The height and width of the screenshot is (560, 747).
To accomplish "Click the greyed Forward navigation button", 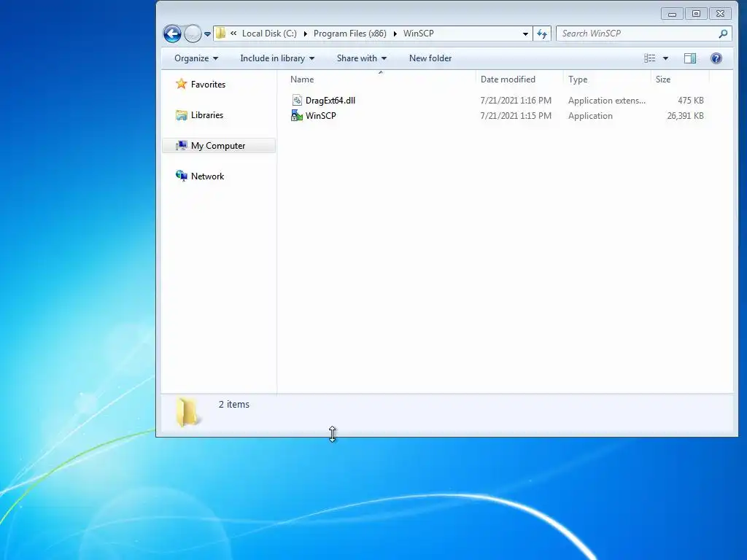I will click(193, 34).
